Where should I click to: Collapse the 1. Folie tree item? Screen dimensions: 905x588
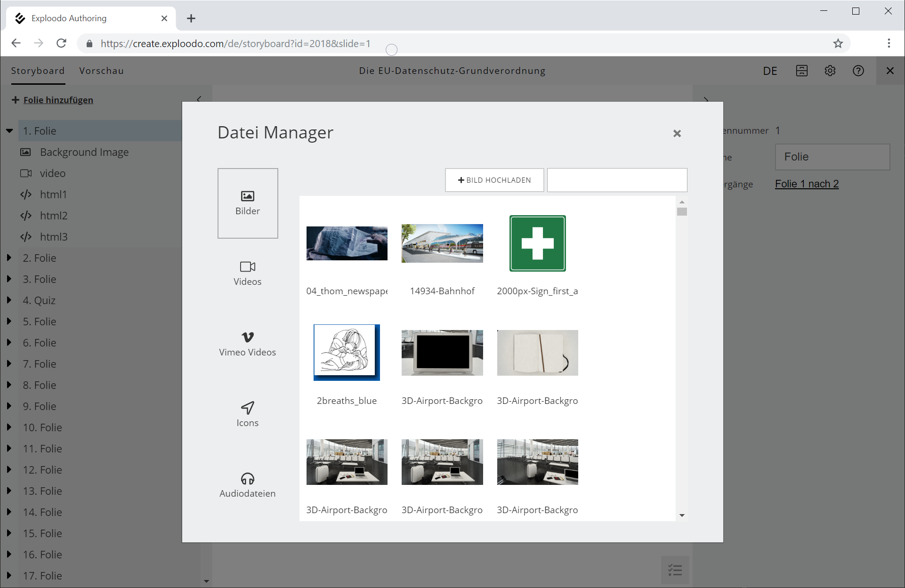tap(9, 131)
